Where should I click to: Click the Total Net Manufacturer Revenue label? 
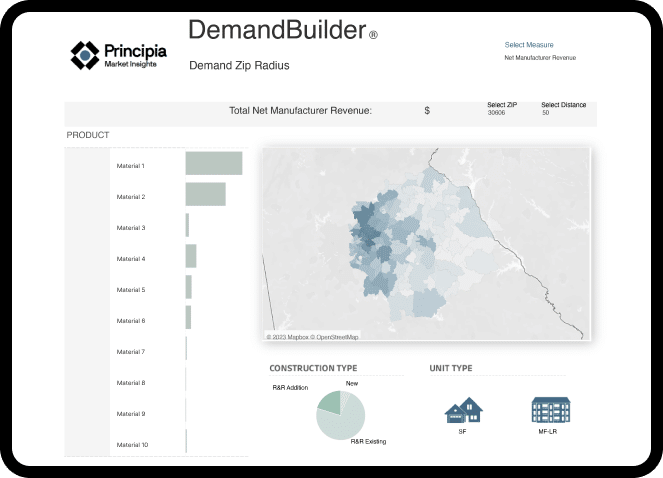(x=301, y=111)
